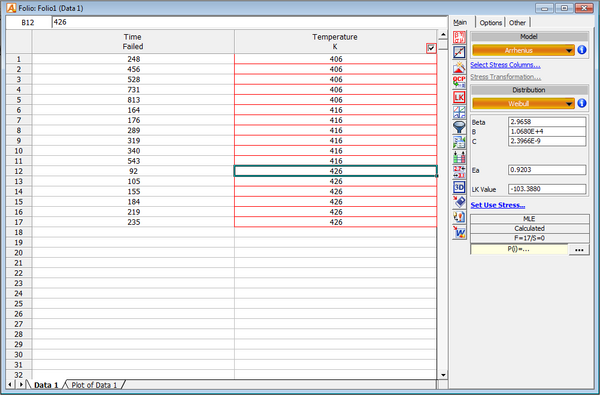Select the Data 1 sheet tab
The height and width of the screenshot is (395, 600).
pos(46,385)
